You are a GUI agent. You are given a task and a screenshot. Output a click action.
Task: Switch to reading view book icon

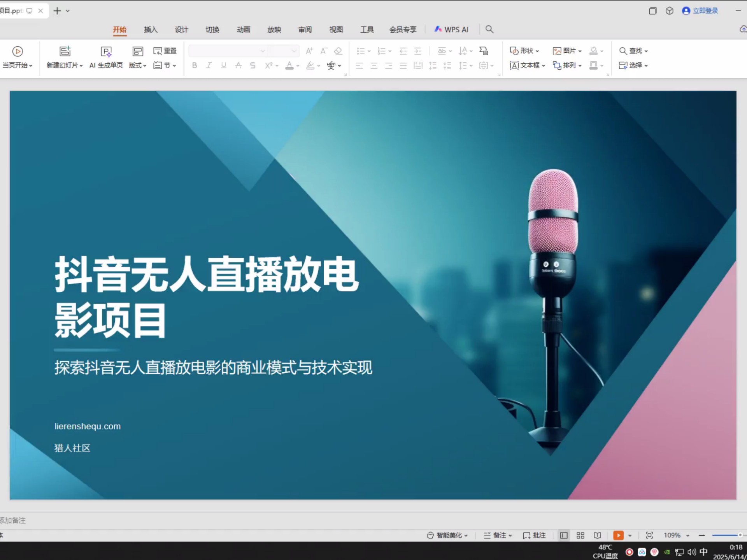598,535
